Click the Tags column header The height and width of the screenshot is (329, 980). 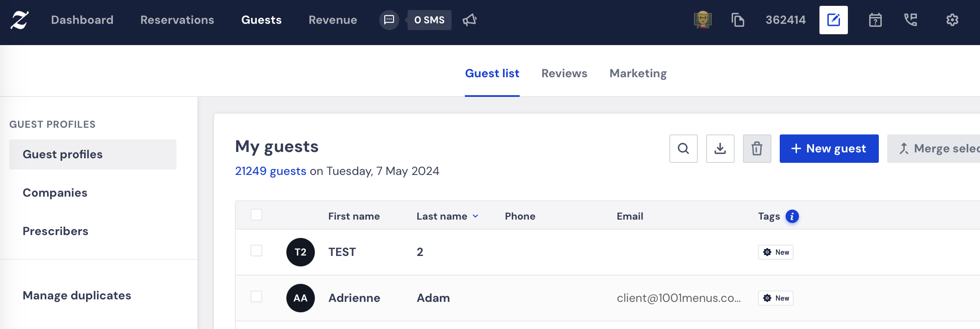769,216
